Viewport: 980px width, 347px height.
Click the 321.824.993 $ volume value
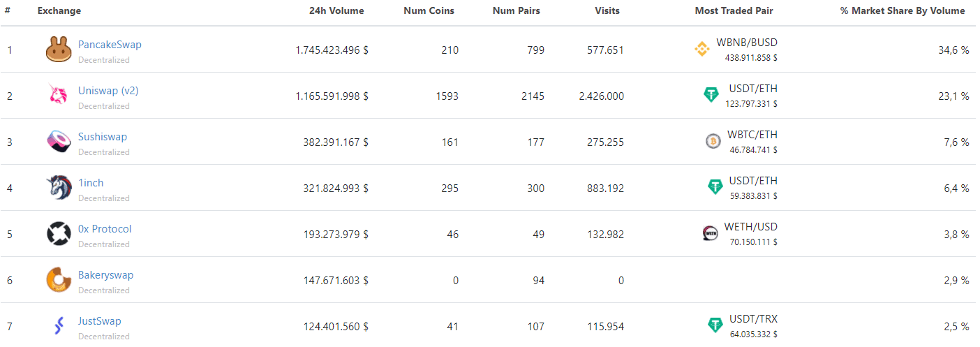(336, 189)
